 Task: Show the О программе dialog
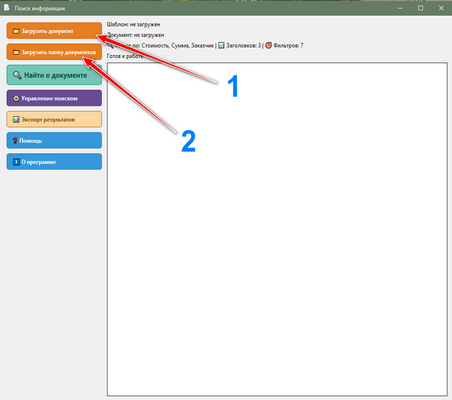click(x=54, y=162)
